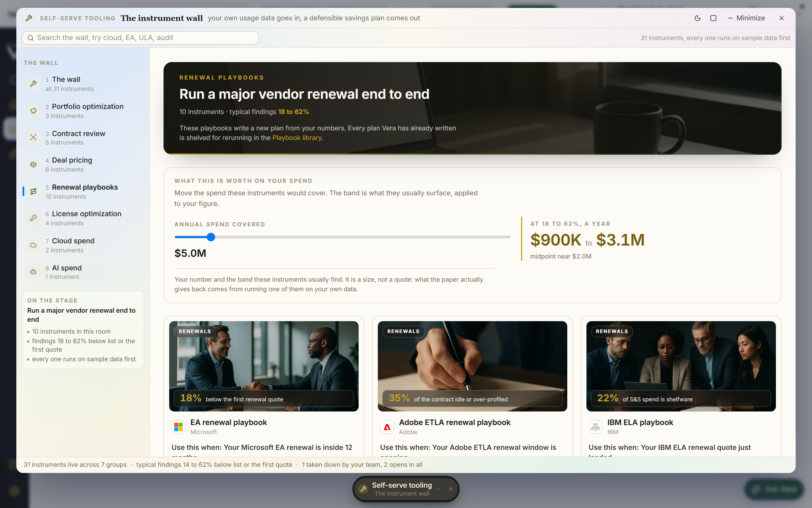Screen dimensions: 812x508
Task: Click the scales icon for Deal pricing
Action: click(33, 164)
